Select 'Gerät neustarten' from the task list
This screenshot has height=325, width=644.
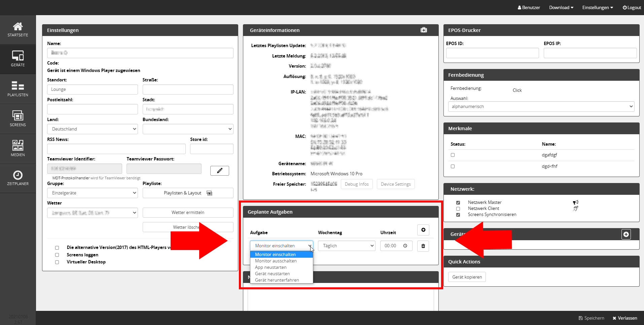point(272,274)
